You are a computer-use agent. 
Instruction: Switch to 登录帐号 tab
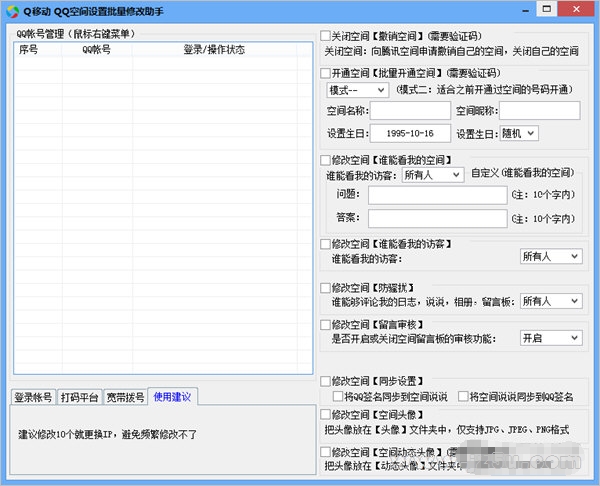[33, 397]
